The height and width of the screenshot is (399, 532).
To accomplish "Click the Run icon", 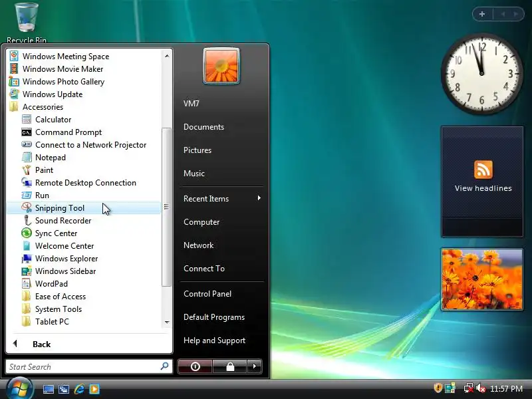I will pos(27,195).
